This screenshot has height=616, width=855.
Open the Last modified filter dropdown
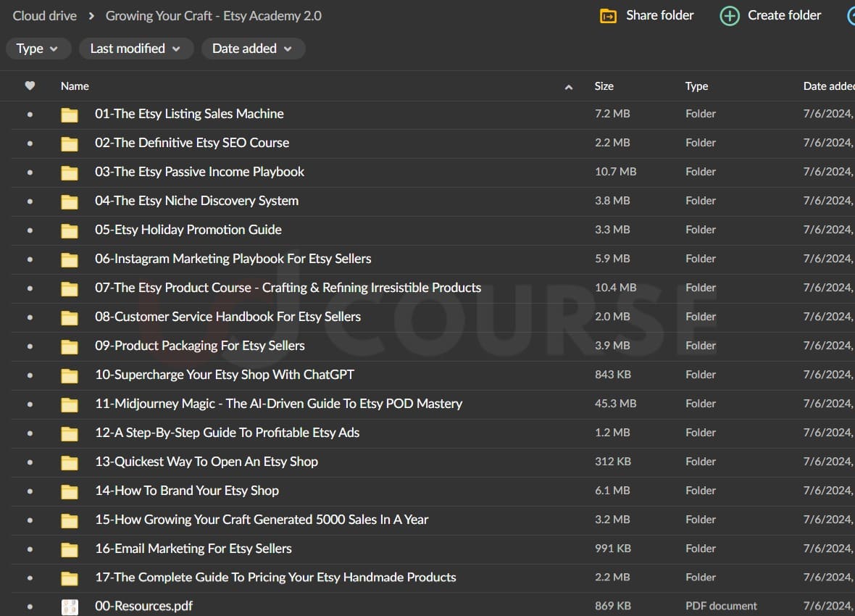pos(136,49)
